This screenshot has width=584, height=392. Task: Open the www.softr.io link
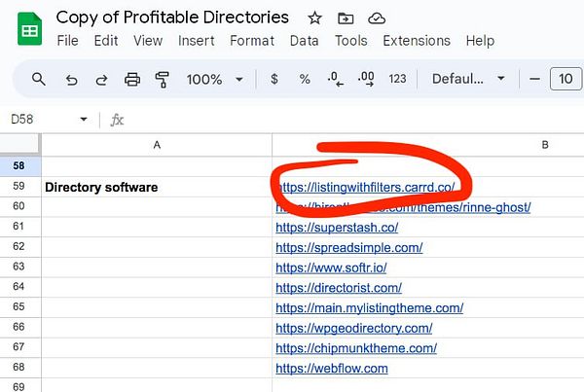click(332, 267)
